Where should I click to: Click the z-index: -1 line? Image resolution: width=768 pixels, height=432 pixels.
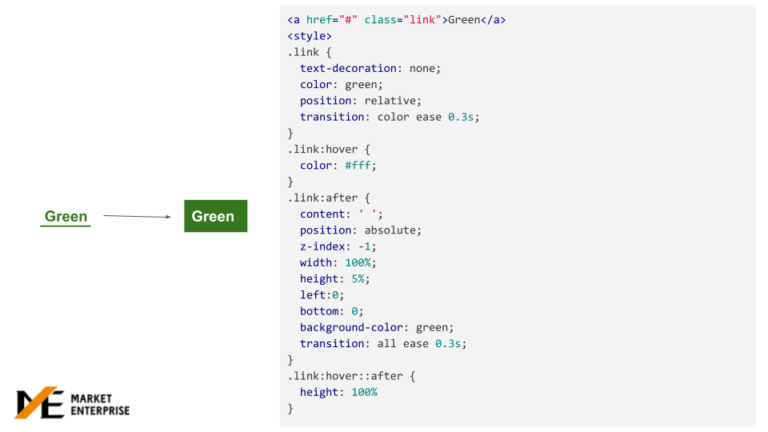coord(338,246)
